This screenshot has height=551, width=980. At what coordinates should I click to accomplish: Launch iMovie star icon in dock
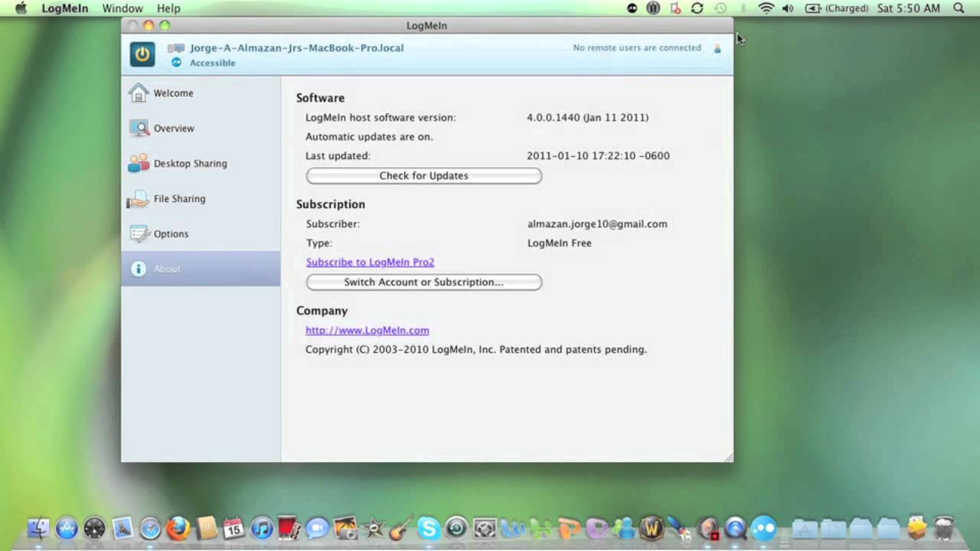[x=373, y=528]
